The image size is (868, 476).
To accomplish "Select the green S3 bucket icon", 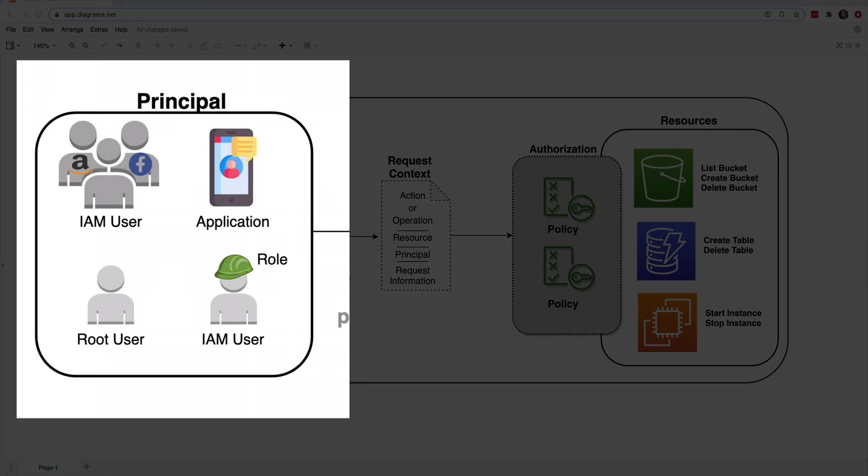I will click(663, 178).
